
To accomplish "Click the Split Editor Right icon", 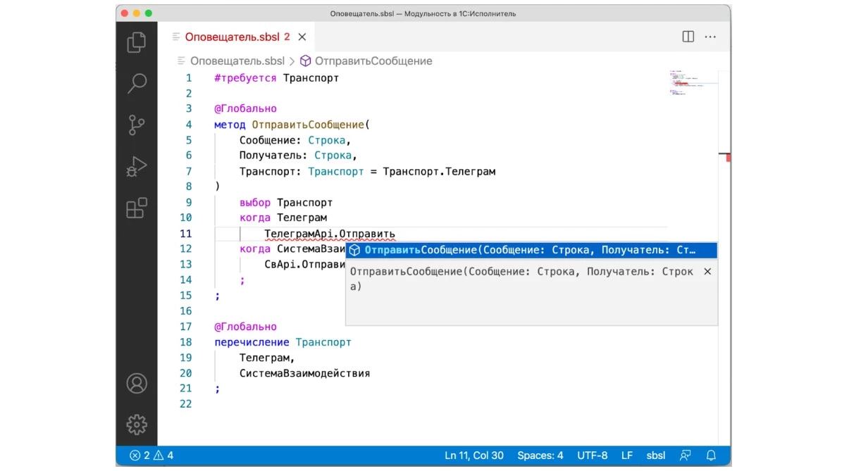I will [x=688, y=37].
